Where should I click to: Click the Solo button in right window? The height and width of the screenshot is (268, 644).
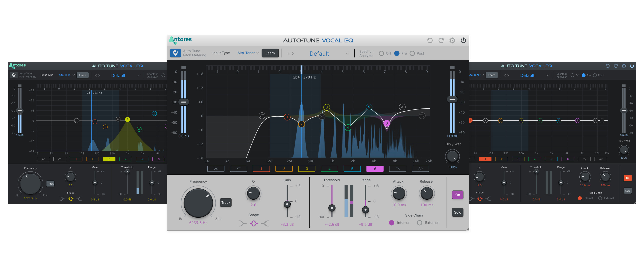point(628,191)
